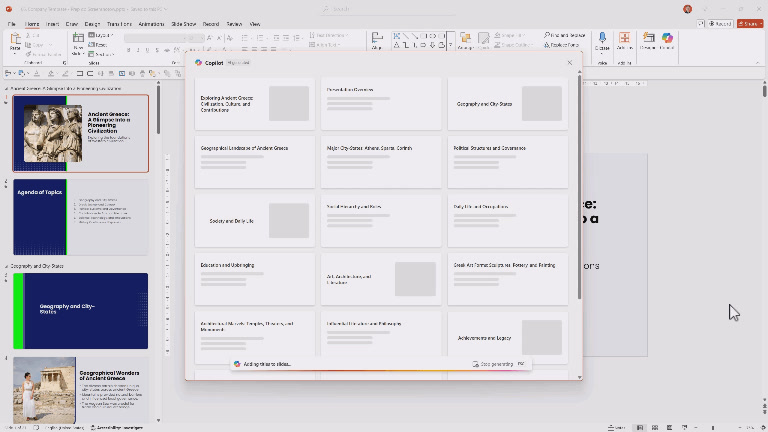Click the Copilot icon in the ribbon
This screenshot has height=432, width=768.
tap(667, 38)
